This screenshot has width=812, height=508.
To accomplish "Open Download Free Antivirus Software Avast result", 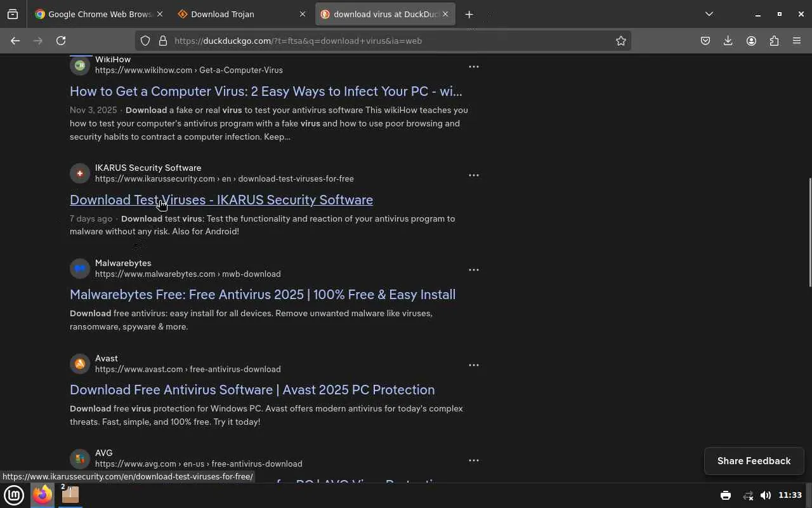I will (252, 390).
